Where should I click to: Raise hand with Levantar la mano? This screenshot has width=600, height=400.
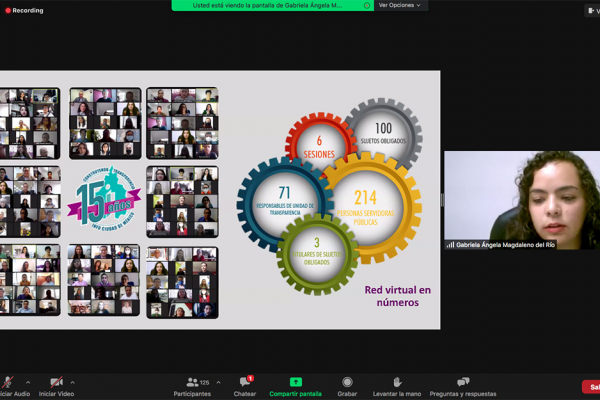(397, 387)
